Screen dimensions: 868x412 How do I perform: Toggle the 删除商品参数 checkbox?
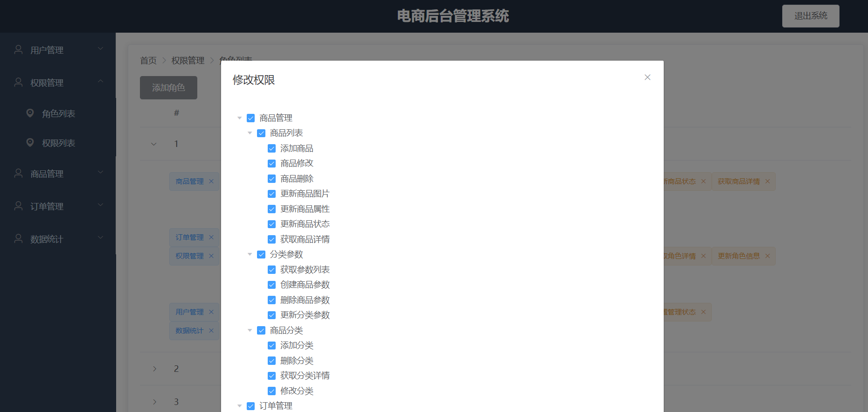272,300
